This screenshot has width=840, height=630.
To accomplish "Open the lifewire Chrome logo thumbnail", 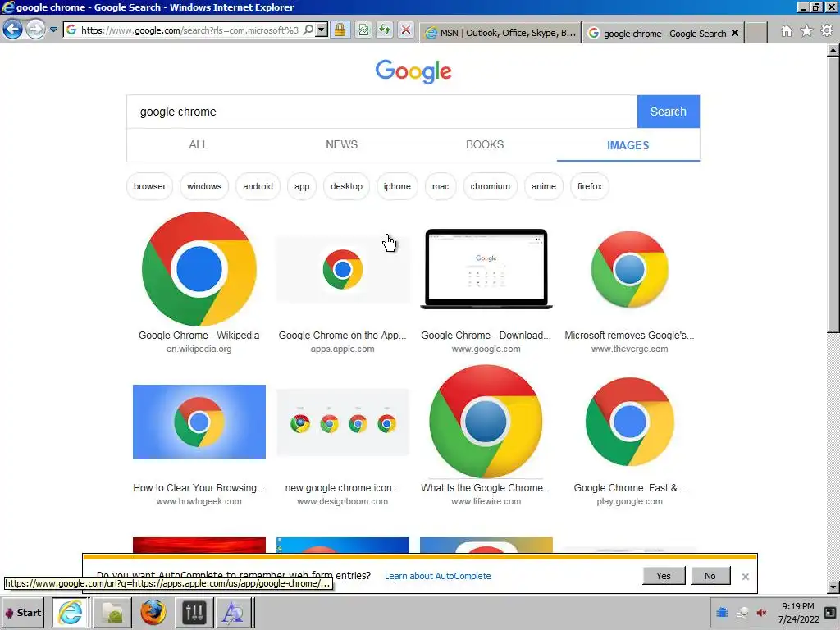I will 486,422.
